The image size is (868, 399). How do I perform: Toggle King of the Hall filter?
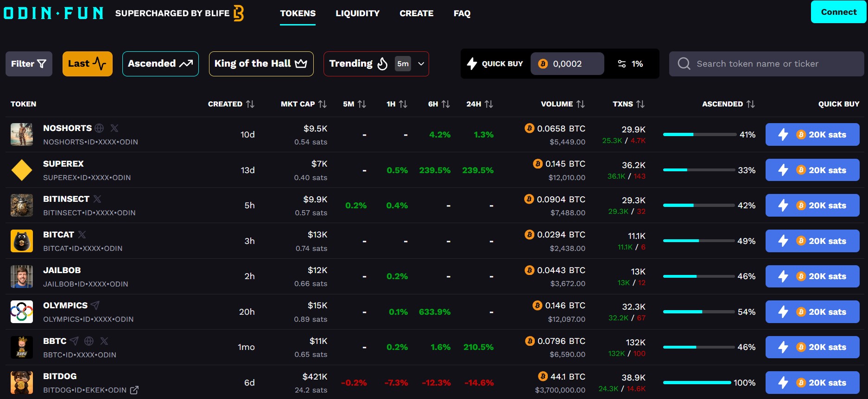(261, 64)
